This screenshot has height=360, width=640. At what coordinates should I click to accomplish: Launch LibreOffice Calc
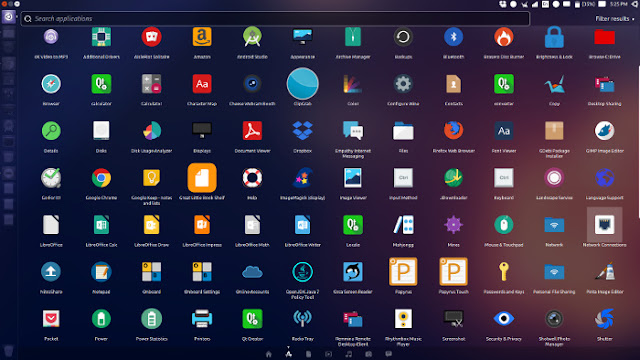pos(101,225)
